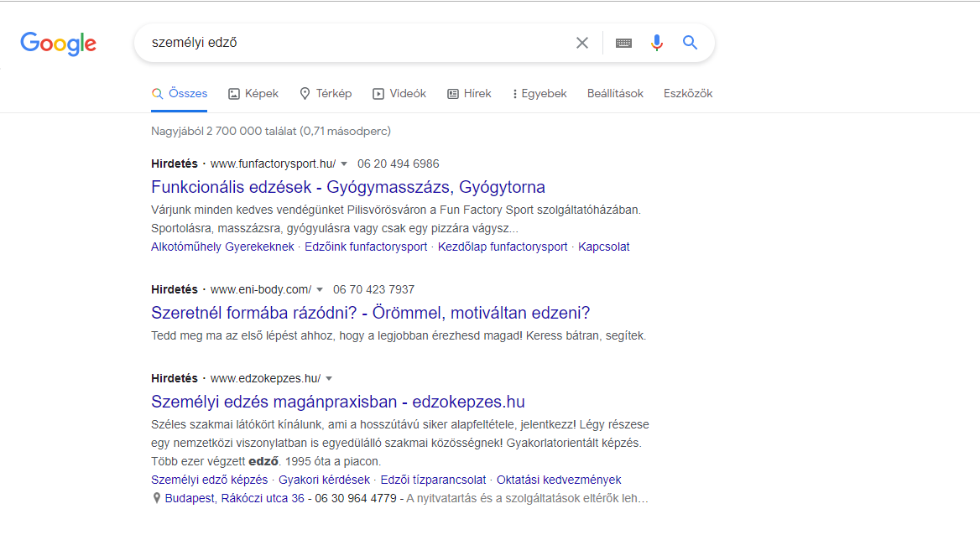
Task: Open Budapest, Rákóczi utca 36 address link
Action: point(234,498)
